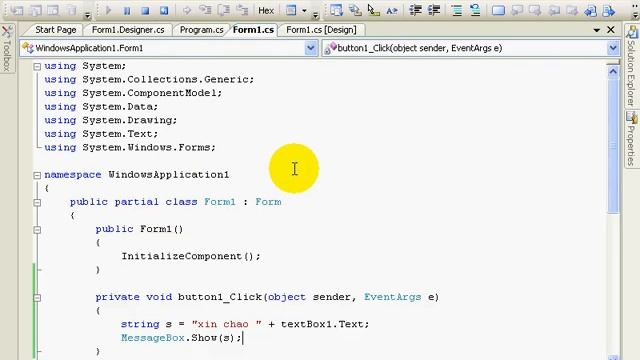The width and height of the screenshot is (640, 360).
Task: Click on "using System.Windows.Forms;" line
Action: (130, 147)
